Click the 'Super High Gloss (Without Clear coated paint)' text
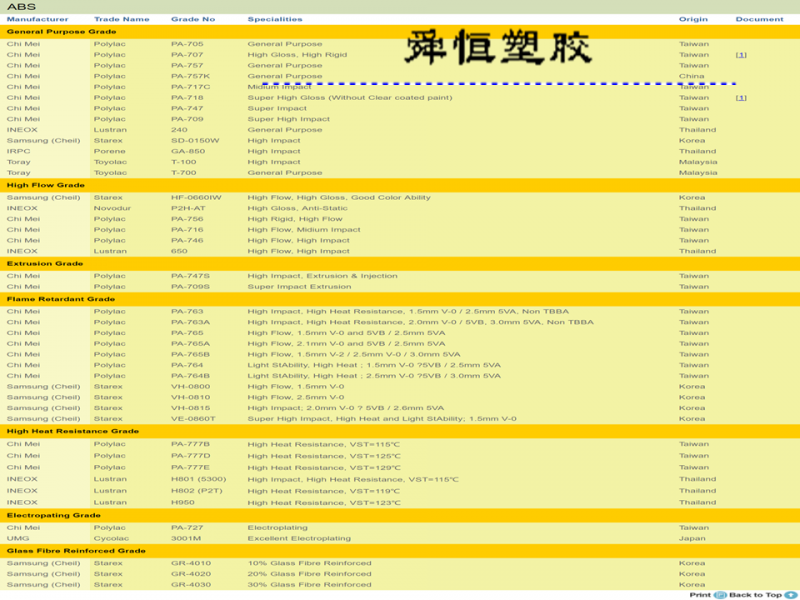The width and height of the screenshot is (800, 600). point(349,97)
